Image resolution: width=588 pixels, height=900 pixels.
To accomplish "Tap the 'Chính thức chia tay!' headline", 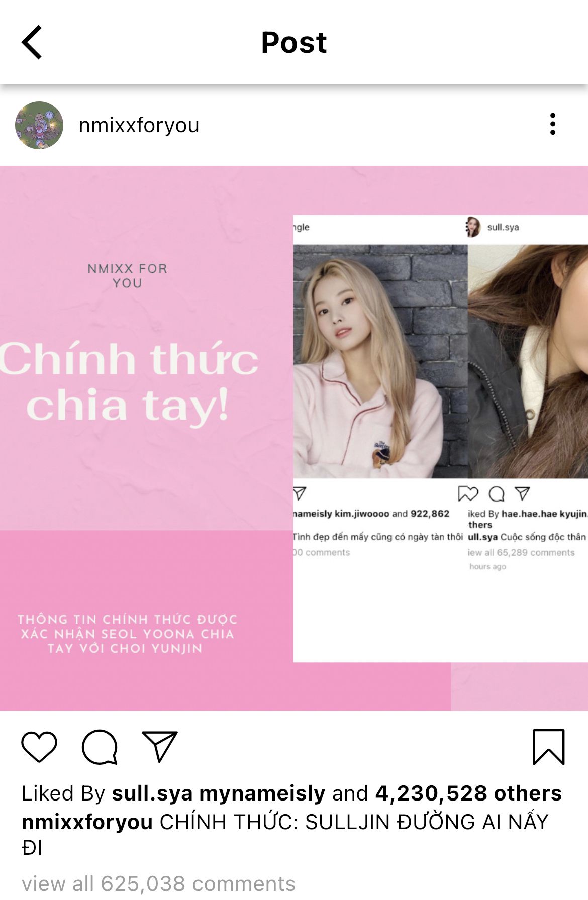I will coord(129,382).
